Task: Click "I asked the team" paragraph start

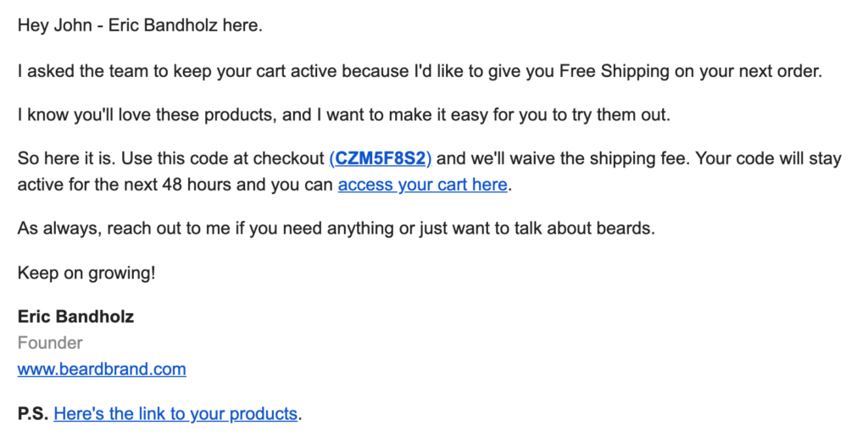Action: point(73,71)
